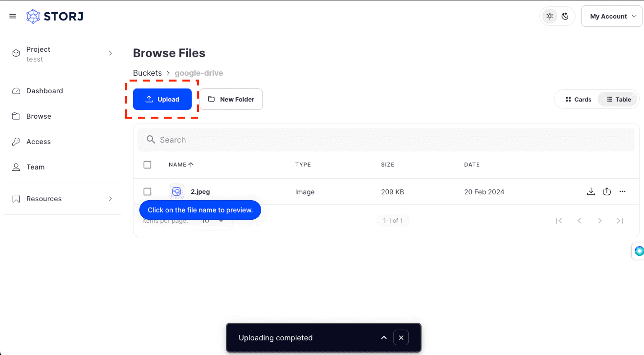Switch to Table view

618,99
